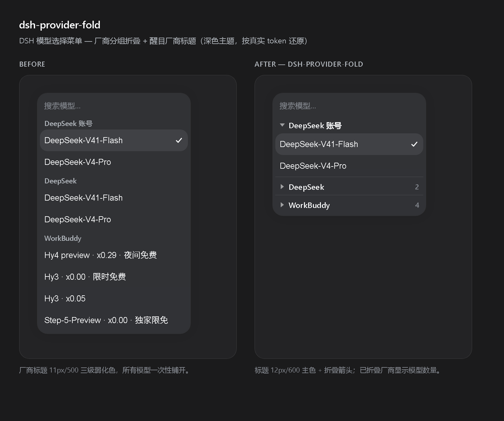The image size is (504, 421).
Task: Focus the 搜索模型 search field in BEFORE menu
Action: tap(114, 106)
